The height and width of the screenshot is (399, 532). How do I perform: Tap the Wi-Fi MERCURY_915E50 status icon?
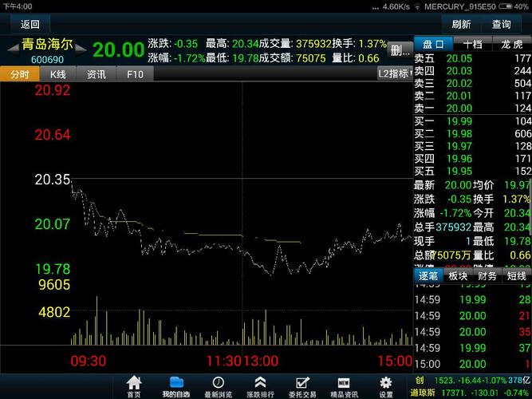418,6
